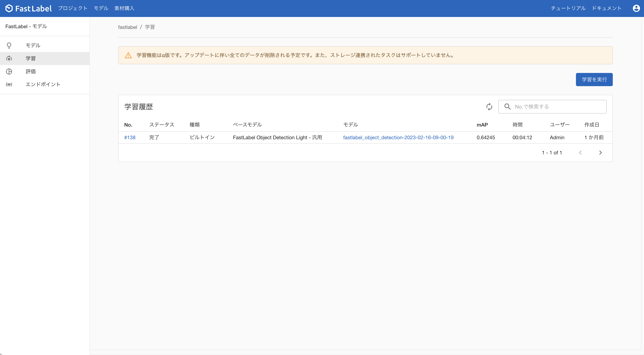Click the Admin user cell

pyautogui.click(x=557, y=138)
